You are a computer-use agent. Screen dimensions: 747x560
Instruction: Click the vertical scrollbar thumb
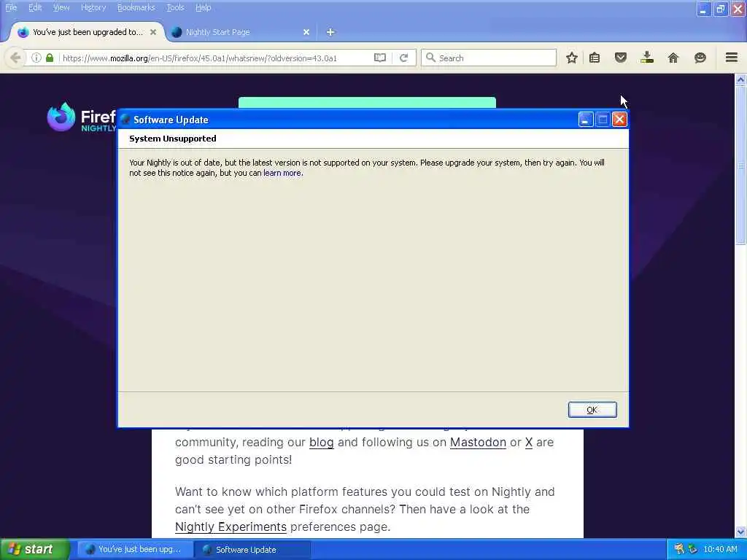740,166
